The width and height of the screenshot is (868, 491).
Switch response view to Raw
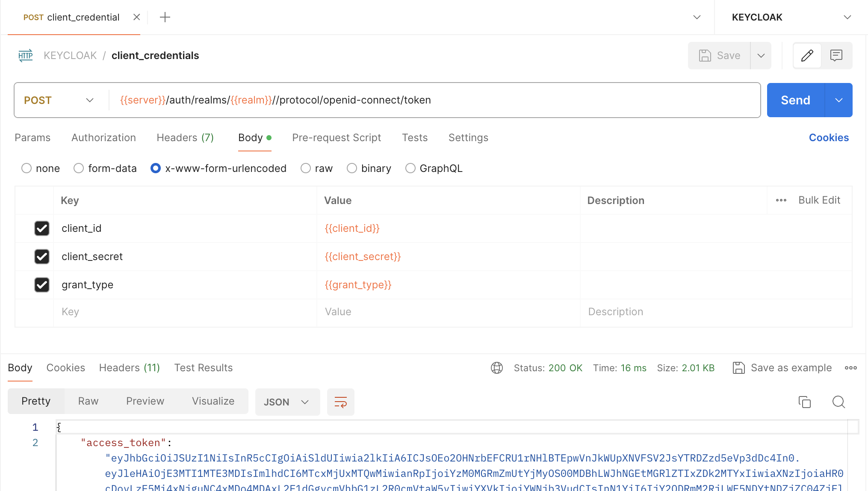88,401
